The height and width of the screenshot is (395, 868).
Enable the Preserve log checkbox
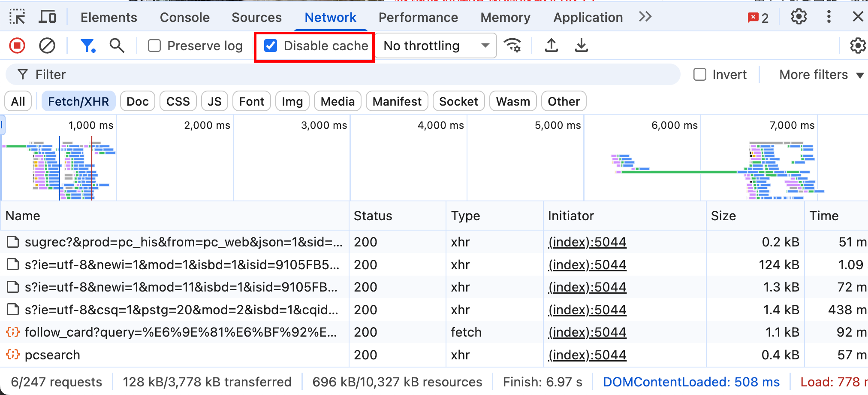[154, 46]
